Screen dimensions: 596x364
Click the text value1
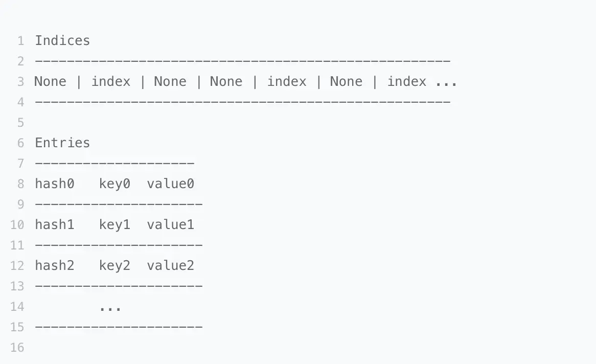coord(171,225)
